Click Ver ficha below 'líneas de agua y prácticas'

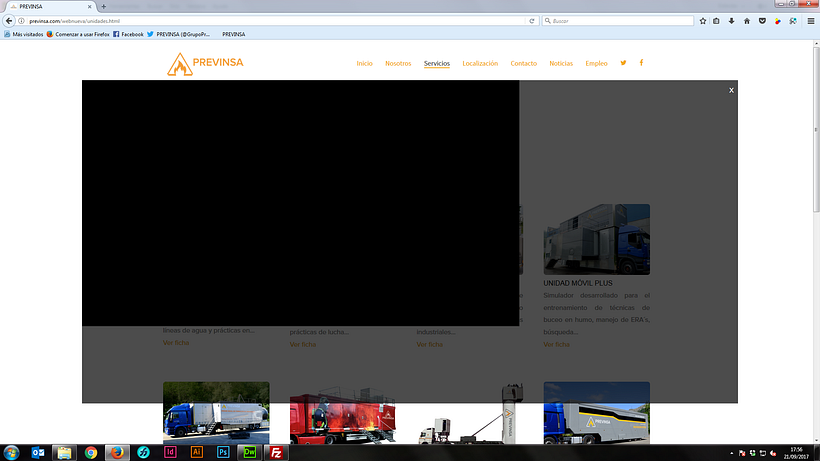click(x=176, y=343)
